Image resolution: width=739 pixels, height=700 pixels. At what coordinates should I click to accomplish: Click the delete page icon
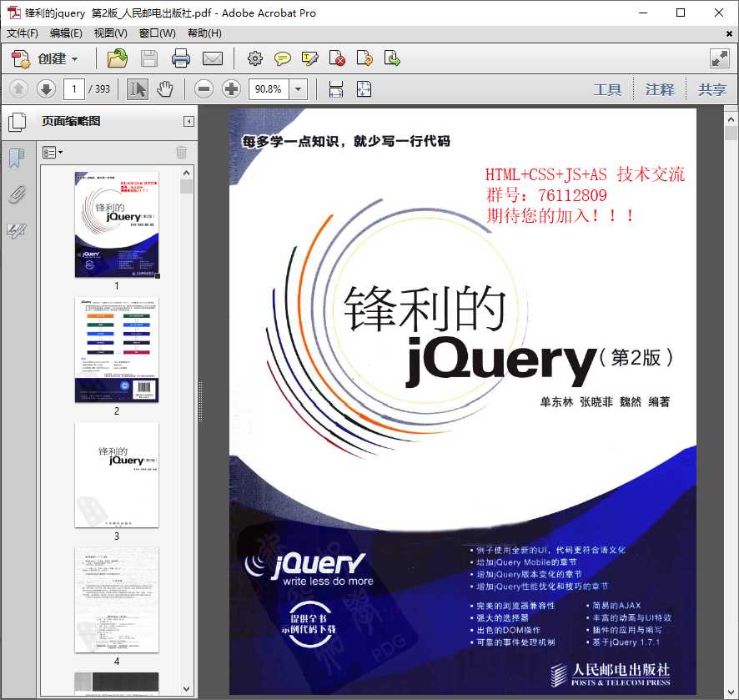point(337,59)
